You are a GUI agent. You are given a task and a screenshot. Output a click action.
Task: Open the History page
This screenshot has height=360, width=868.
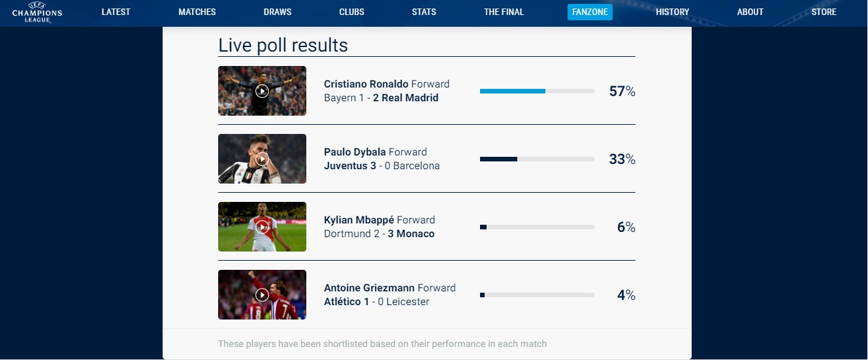click(672, 12)
